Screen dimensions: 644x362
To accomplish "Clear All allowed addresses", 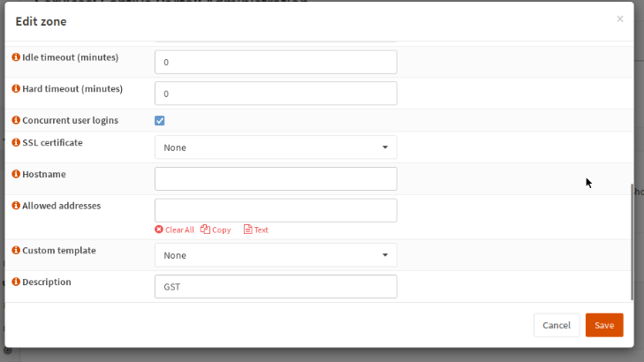I will [x=175, y=230].
